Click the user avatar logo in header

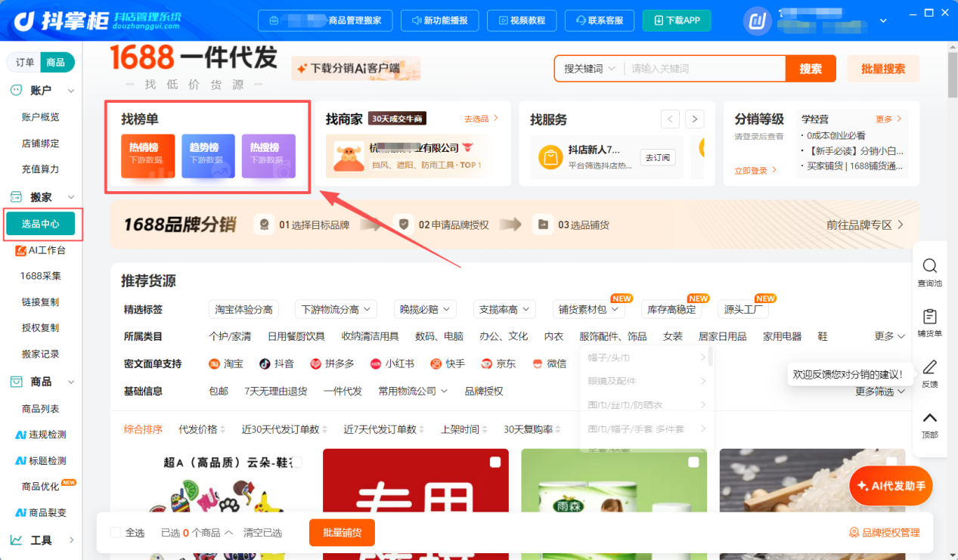(x=758, y=20)
